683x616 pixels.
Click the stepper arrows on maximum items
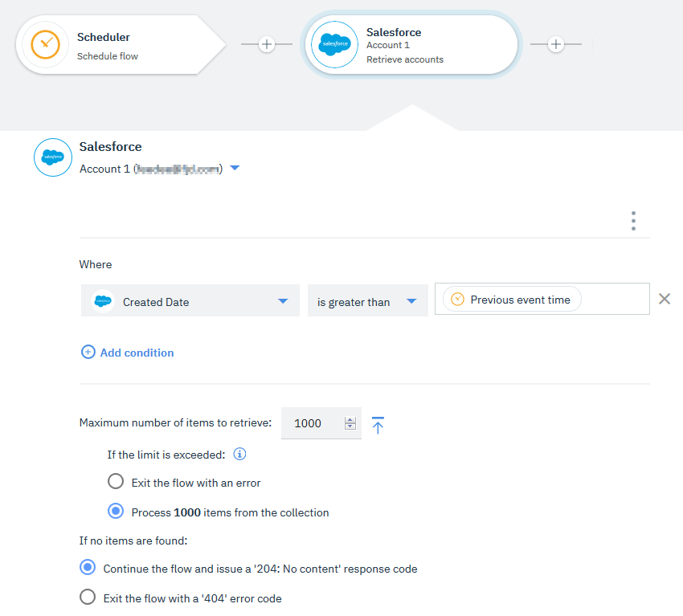point(350,423)
